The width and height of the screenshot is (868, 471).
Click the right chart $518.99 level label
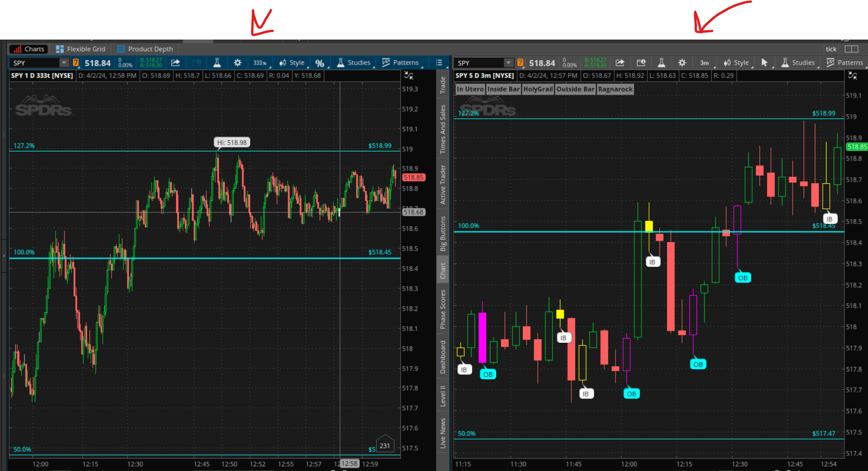coord(824,113)
